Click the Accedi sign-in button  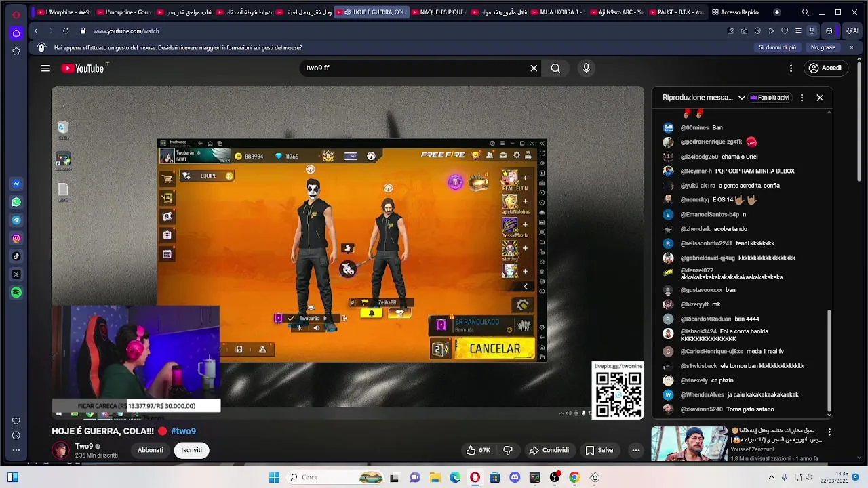[825, 68]
